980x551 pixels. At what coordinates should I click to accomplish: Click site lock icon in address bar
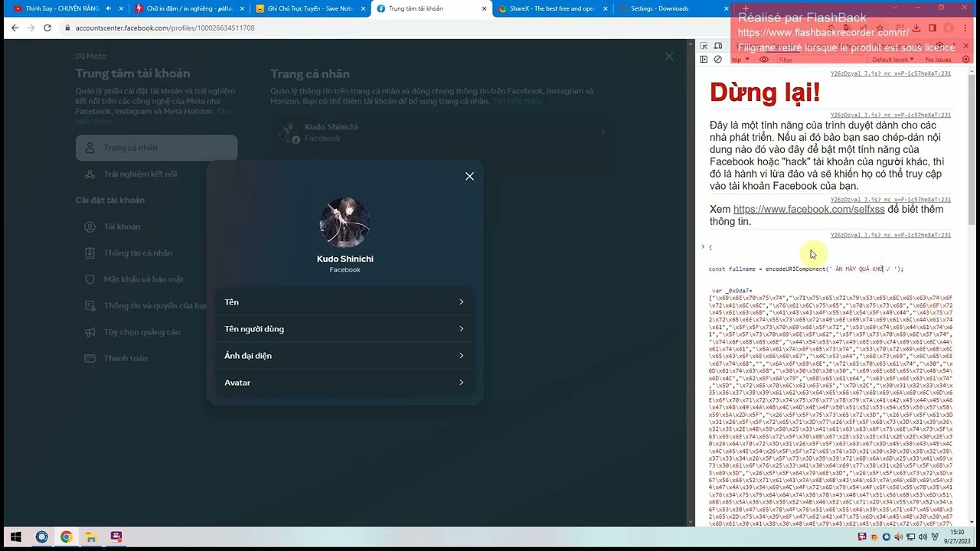pyautogui.click(x=67, y=28)
